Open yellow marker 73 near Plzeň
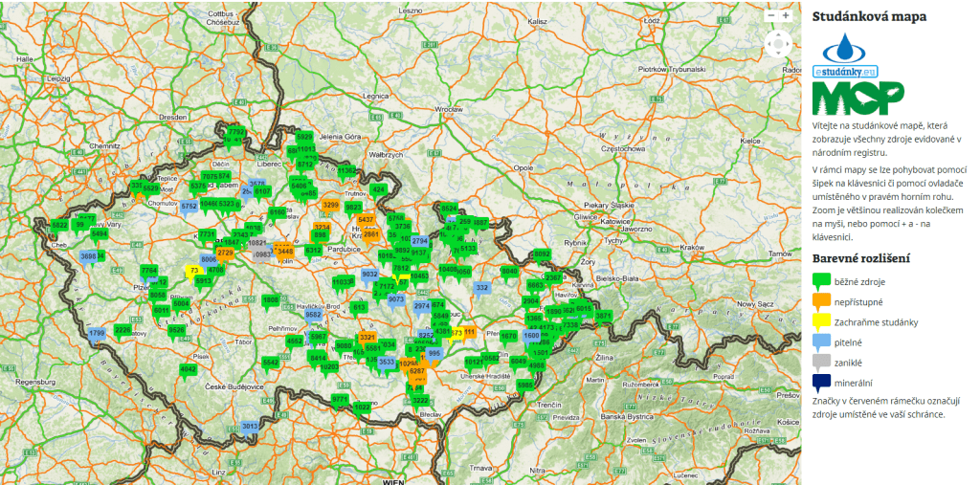 [193, 271]
